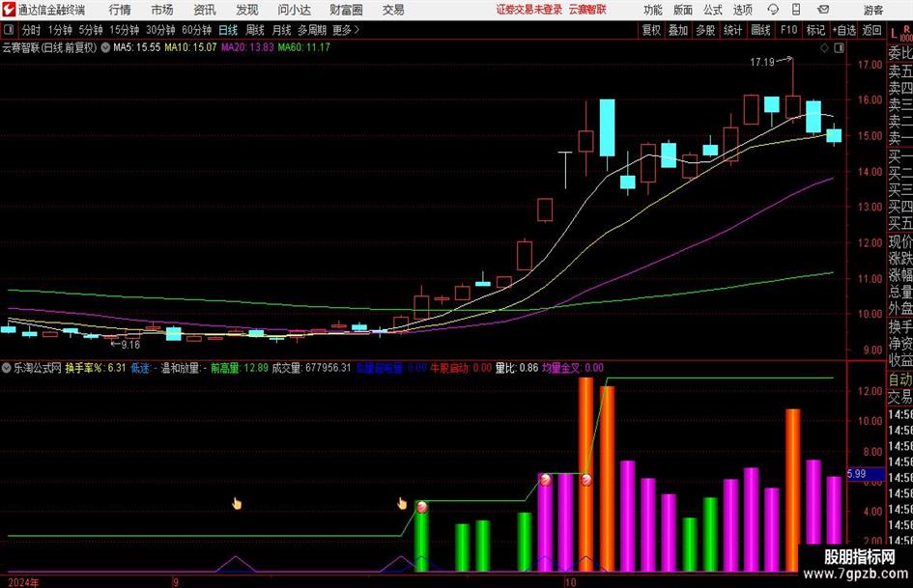Switch to 周线 weekly tab
This screenshot has width=913, height=588.
click(x=254, y=30)
